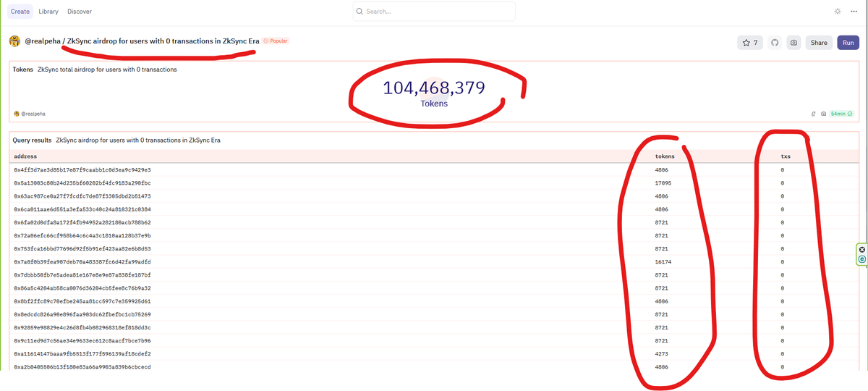Screen dimensions: 868x391
Task: Click the star icon in star button
Action: click(746, 43)
